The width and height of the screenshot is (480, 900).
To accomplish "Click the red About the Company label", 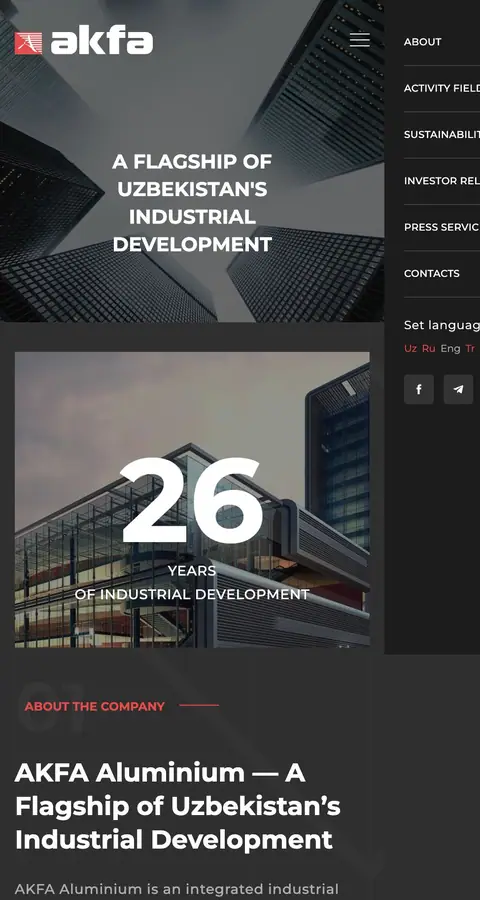I will [95, 707].
